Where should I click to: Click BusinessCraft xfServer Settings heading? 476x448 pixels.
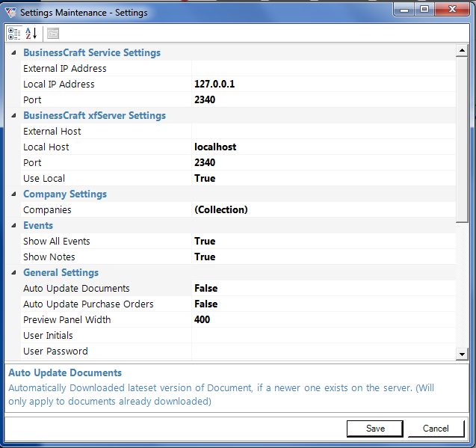[x=94, y=116]
